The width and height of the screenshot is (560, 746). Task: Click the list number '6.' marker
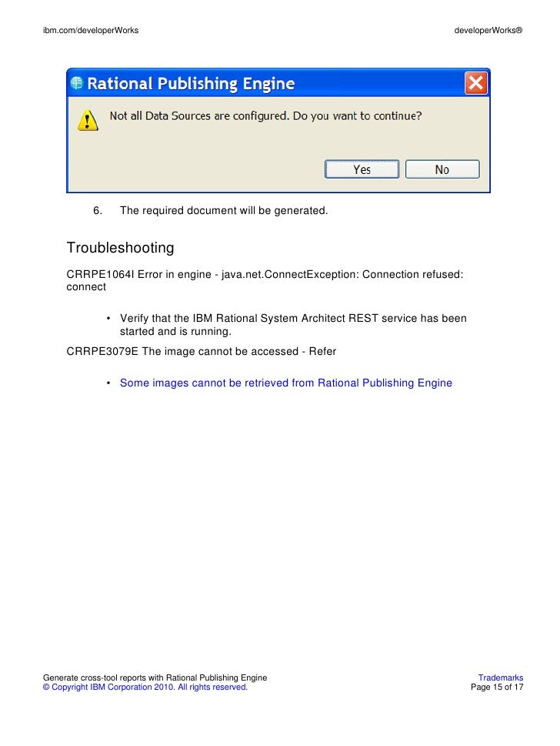(x=98, y=211)
